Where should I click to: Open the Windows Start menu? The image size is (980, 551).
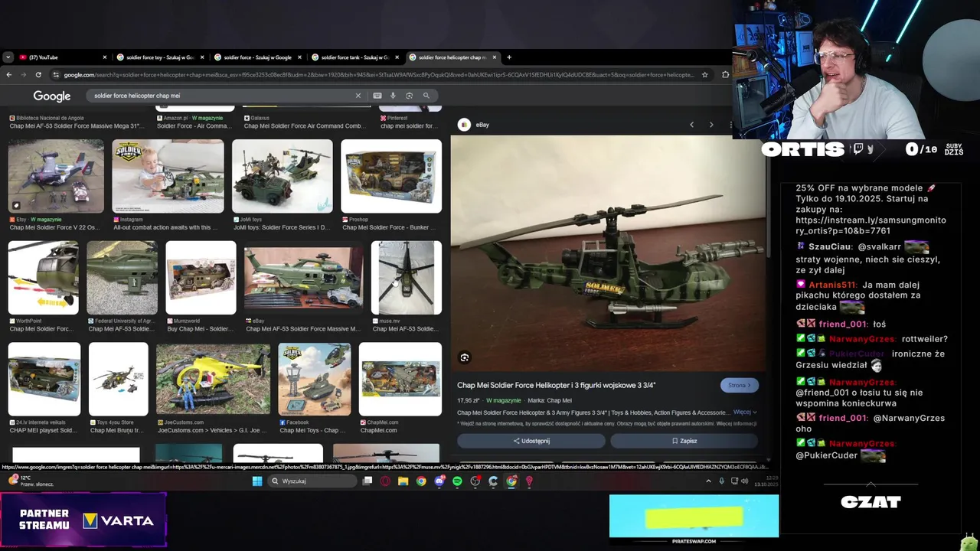click(257, 481)
